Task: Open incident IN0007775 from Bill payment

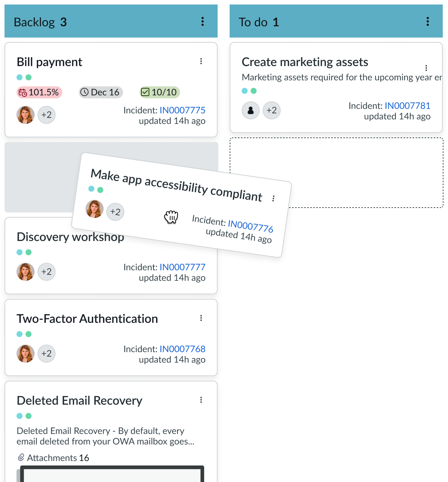Action: [183, 110]
